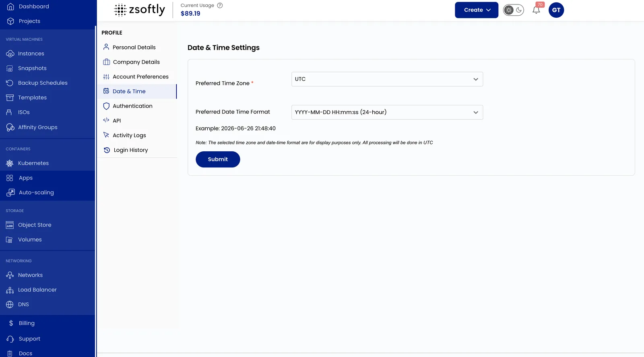
Task: Click the Docs document icon
Action: (x=10, y=353)
